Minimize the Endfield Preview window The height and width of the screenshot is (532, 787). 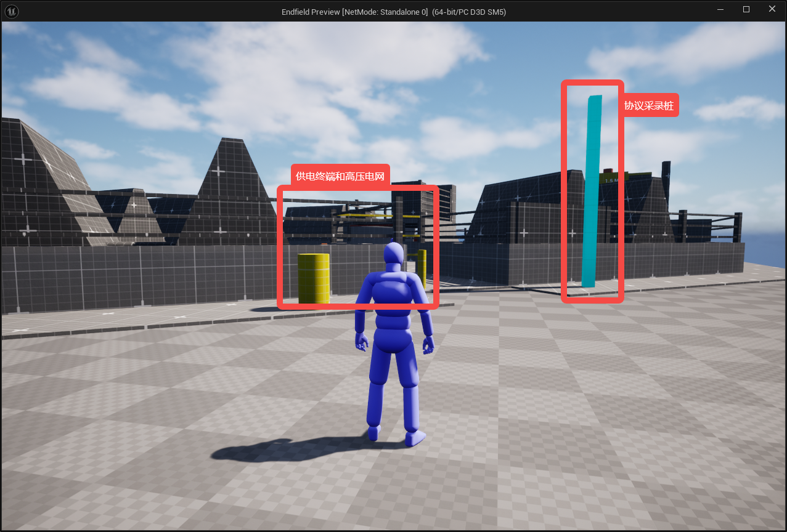(x=720, y=9)
